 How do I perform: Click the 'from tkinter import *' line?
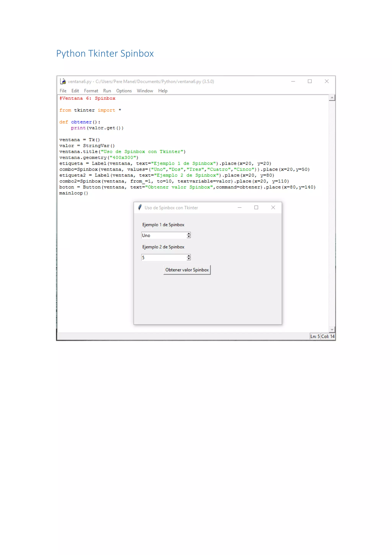coord(90,110)
